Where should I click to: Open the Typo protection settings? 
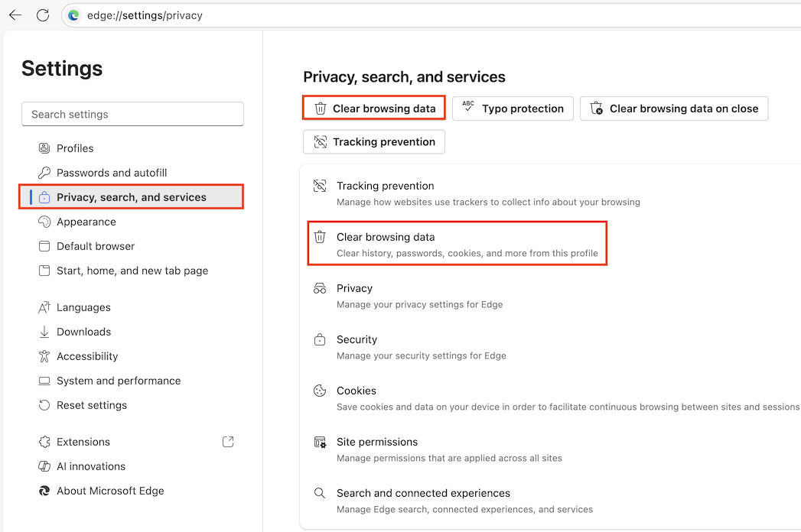click(x=513, y=109)
